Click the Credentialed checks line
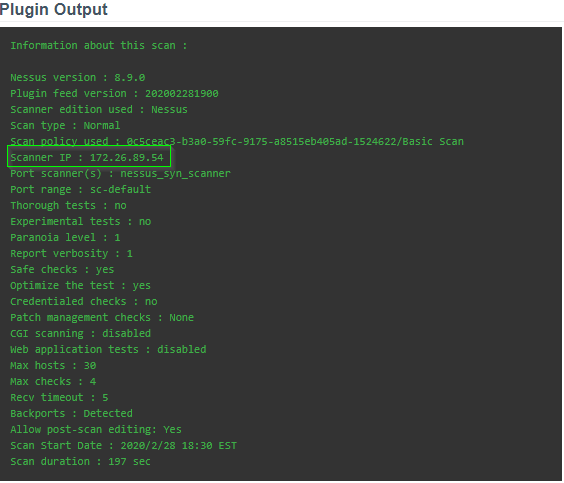 (x=84, y=301)
